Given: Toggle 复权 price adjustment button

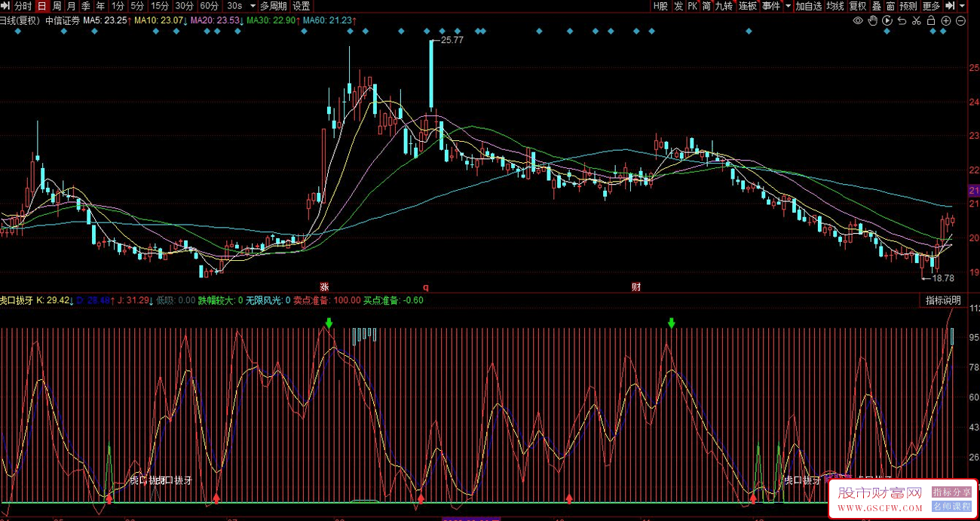Looking at the screenshot, I should click(858, 6).
